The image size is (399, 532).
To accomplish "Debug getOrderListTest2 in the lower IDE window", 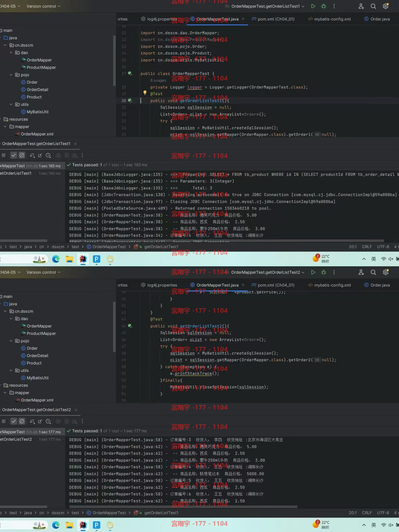I will [324, 272].
